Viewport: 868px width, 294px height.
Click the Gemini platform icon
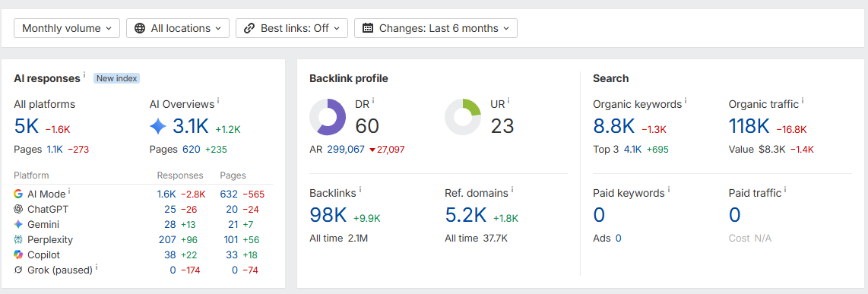(x=18, y=225)
